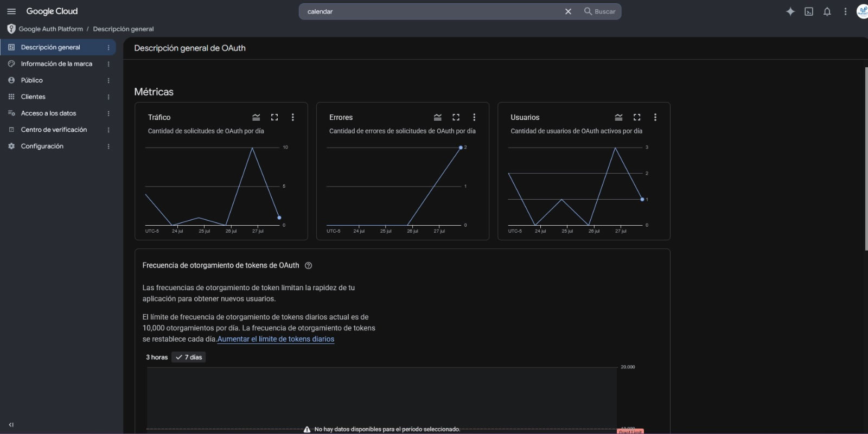Viewport: 868px width, 434px height.
Task: Activate Cloud Shell terminal icon
Action: coord(809,11)
